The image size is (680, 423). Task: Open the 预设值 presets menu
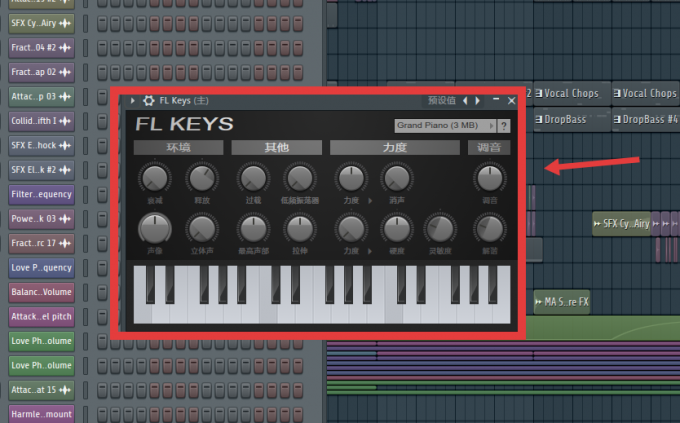tap(441, 101)
